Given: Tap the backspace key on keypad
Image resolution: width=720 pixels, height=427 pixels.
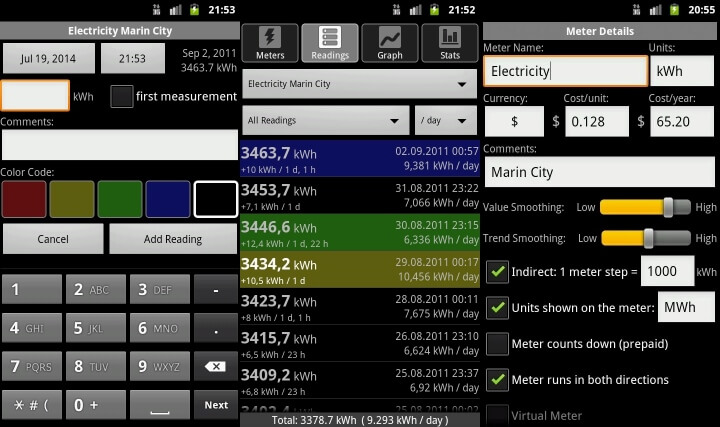Looking at the screenshot, I should pos(216,366).
